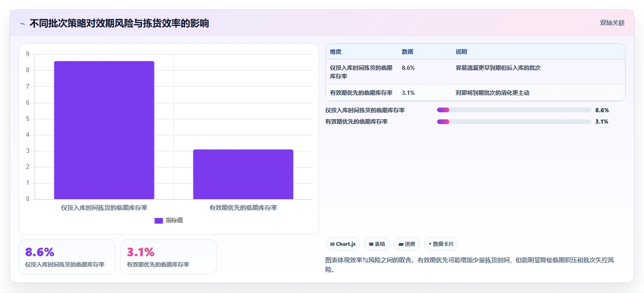Screen dimensions: 644x293
Task: Click the lightning icon beside the title
Action: click(x=22, y=24)
